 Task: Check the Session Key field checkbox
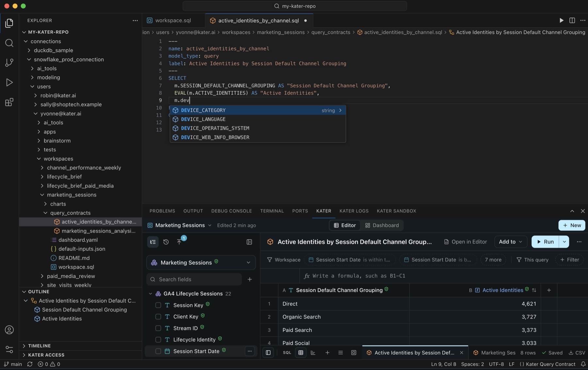click(158, 305)
